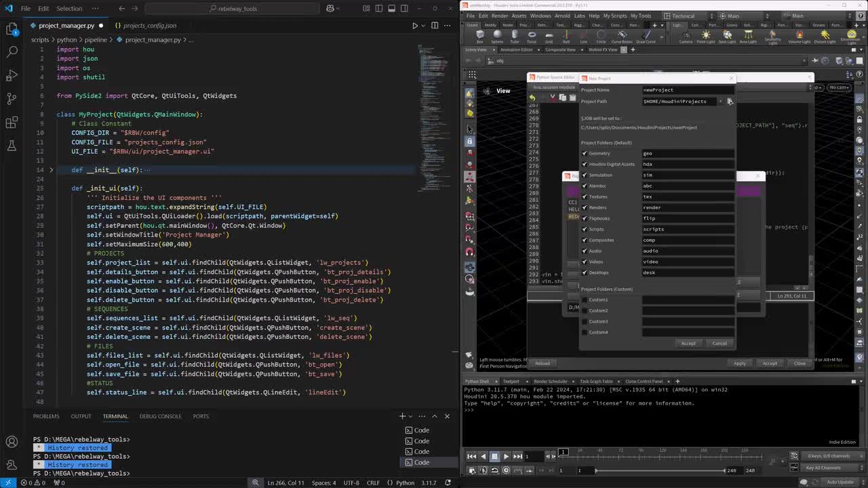The image size is (868, 488).
Task: Open the VS Code File menu
Action: (25, 8)
